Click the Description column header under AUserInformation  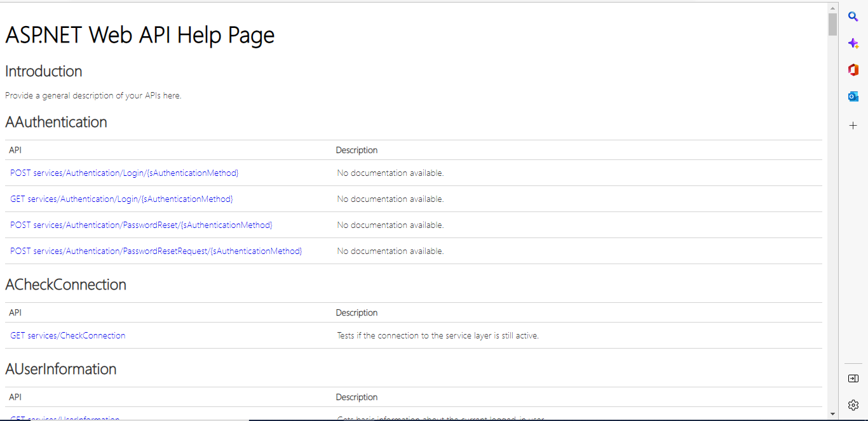356,397
